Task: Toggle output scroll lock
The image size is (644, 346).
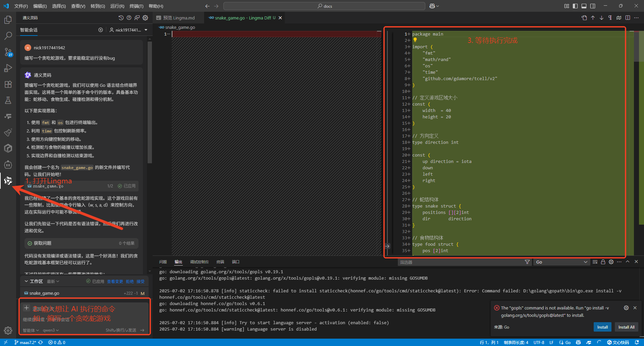Action: pyautogui.click(x=603, y=262)
